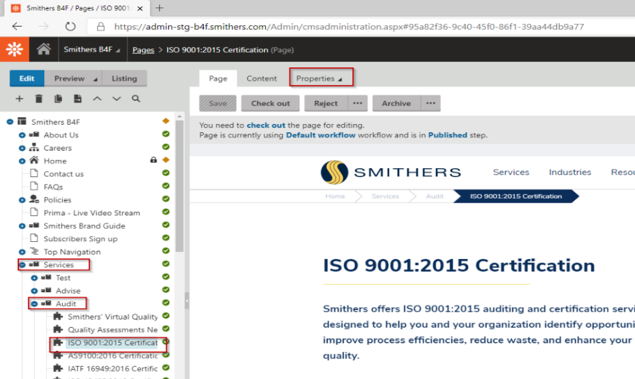Screen dimensions: 635x379
Task: Click the Smithers logo on page preview
Action: tap(391, 172)
